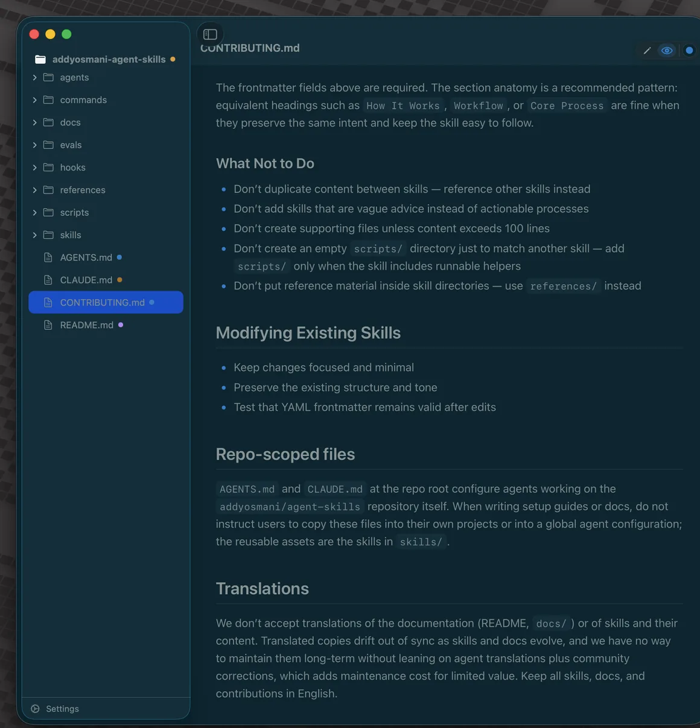Click the 'addyosmani/agent-skills' inline code
The image size is (700, 728).
click(x=290, y=507)
